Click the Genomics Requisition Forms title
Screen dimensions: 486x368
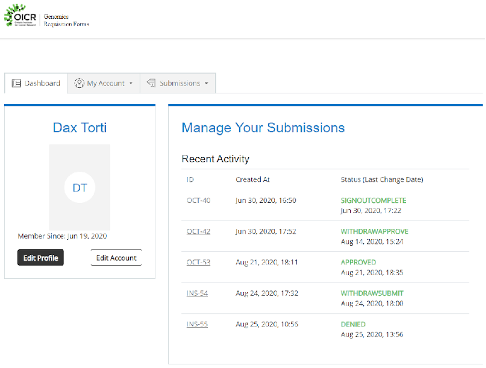click(x=66, y=20)
